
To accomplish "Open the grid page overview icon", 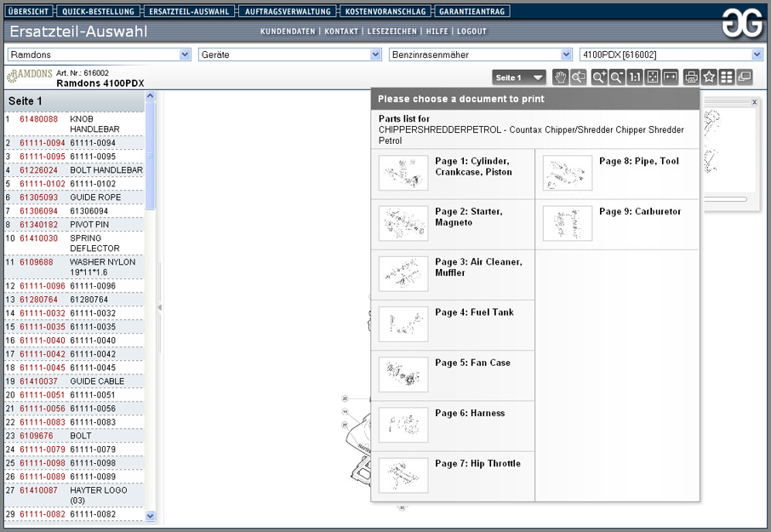I will 727,77.
